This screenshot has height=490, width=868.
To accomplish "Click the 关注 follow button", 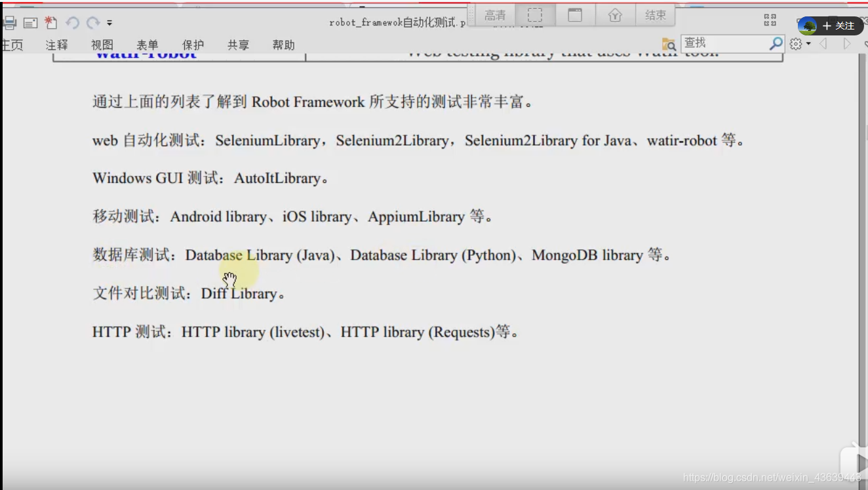I will click(x=838, y=26).
